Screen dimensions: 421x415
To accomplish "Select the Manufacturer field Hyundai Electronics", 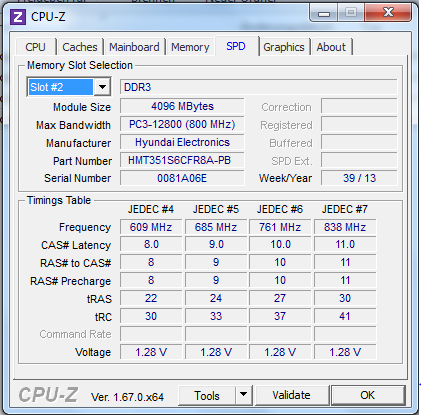I will click(182, 142).
